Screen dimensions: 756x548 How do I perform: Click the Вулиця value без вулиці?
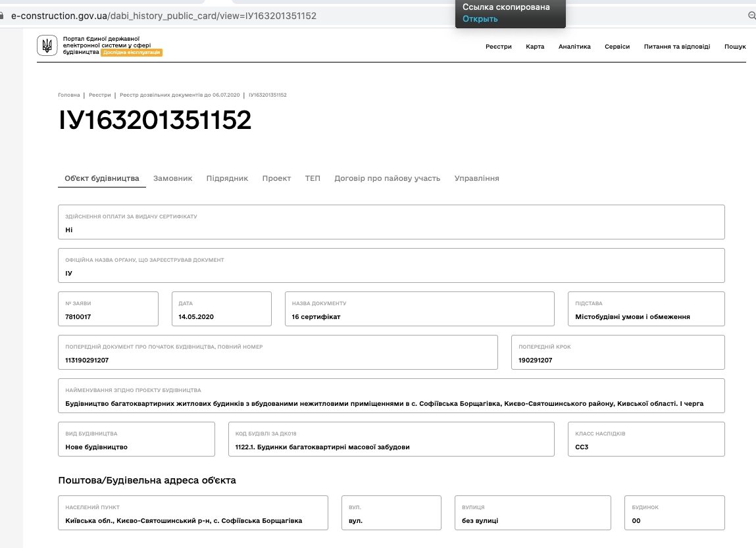coord(480,520)
